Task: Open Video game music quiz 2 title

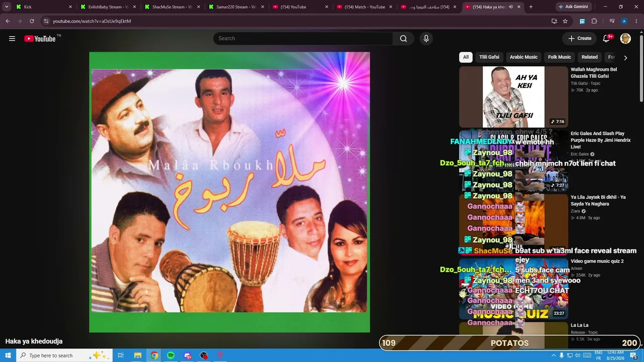Action: click(597, 261)
